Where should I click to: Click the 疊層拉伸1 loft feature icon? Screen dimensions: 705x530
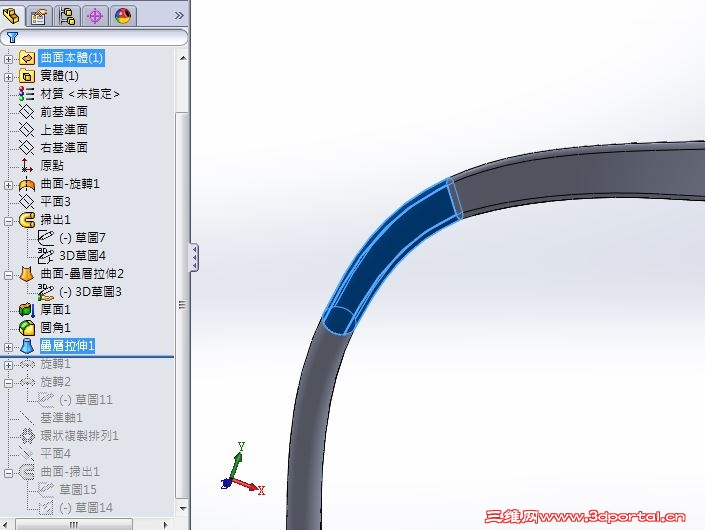pyautogui.click(x=27, y=346)
